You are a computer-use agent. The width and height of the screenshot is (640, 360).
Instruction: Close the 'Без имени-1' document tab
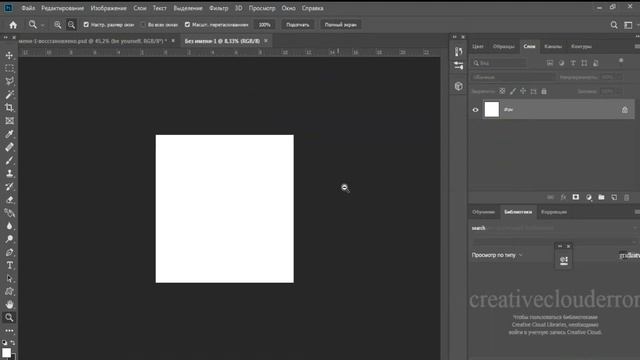pos(266,41)
